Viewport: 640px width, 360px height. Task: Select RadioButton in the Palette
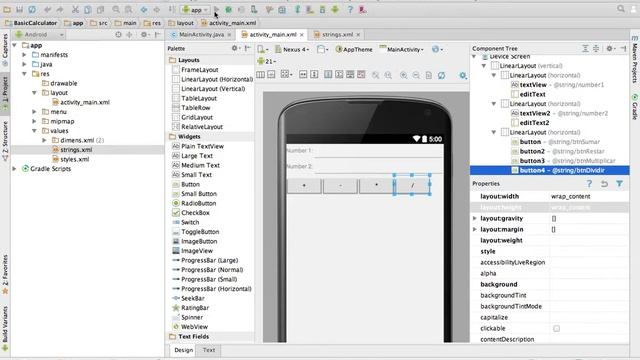pos(198,203)
